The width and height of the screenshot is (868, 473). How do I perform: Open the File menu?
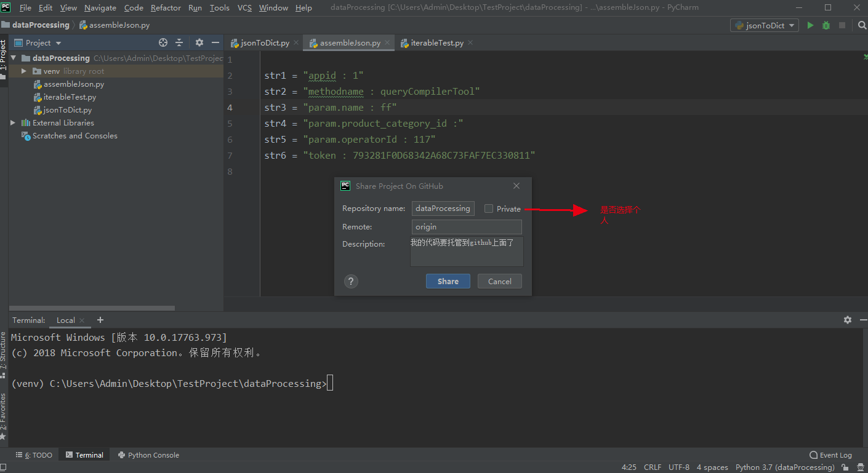coord(25,8)
